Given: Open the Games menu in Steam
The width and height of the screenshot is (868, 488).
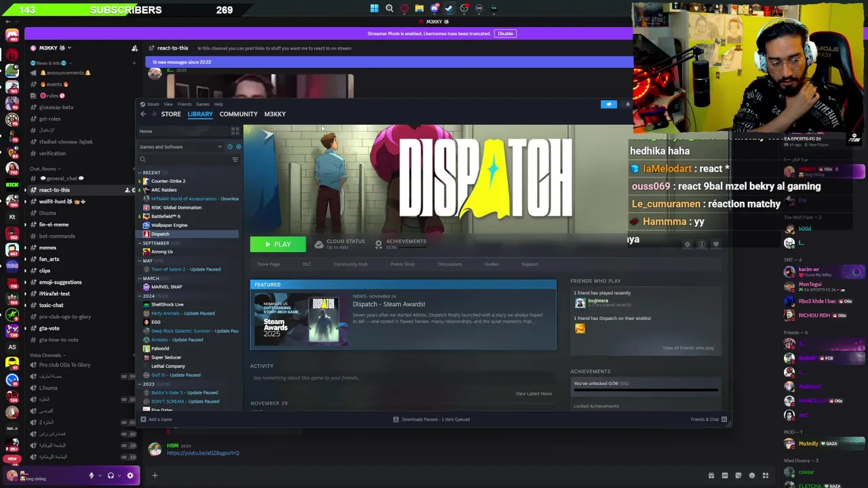Looking at the screenshot, I should (x=202, y=104).
